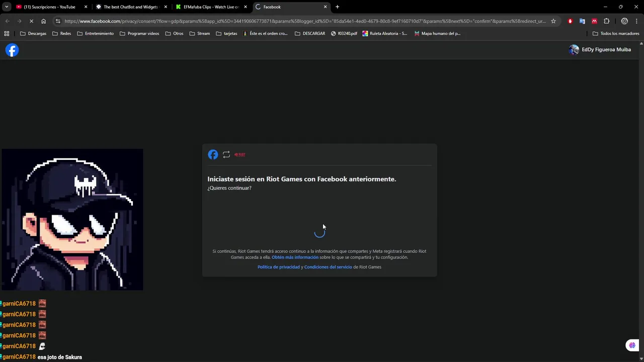This screenshot has width=644, height=362.
Task: Open the Facebook logo home link
Action: pos(12,50)
